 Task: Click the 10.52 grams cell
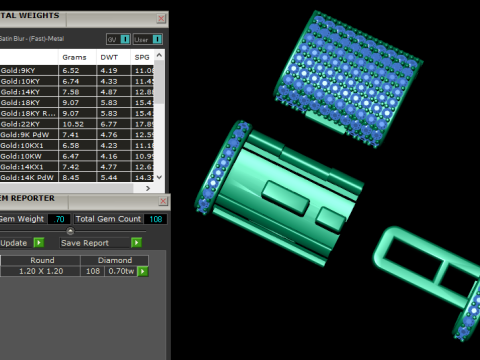[x=77, y=124]
